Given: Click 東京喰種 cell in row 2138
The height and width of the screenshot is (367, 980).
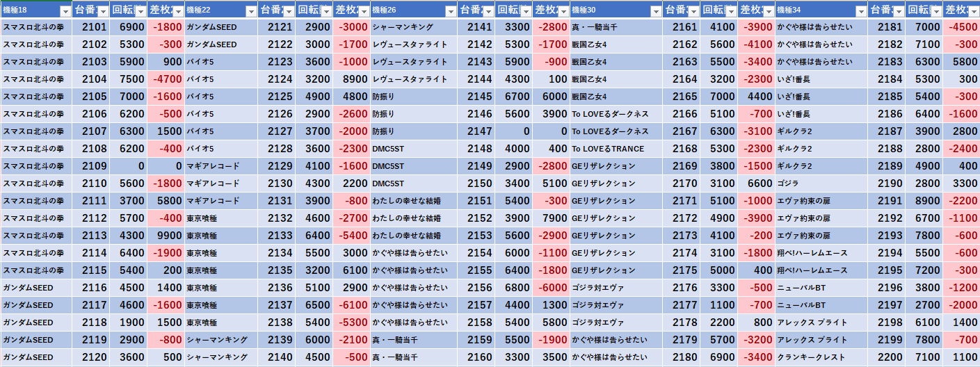Looking at the screenshot, I should (x=221, y=323).
